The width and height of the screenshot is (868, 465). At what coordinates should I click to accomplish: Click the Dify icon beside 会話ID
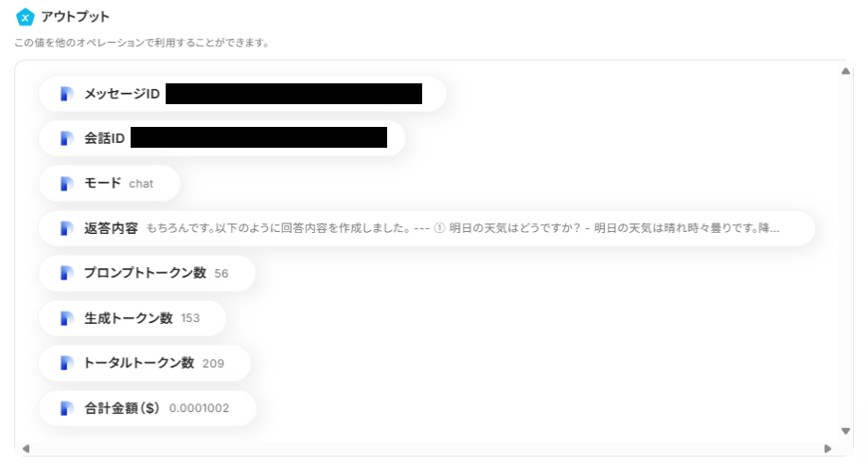tap(66, 138)
